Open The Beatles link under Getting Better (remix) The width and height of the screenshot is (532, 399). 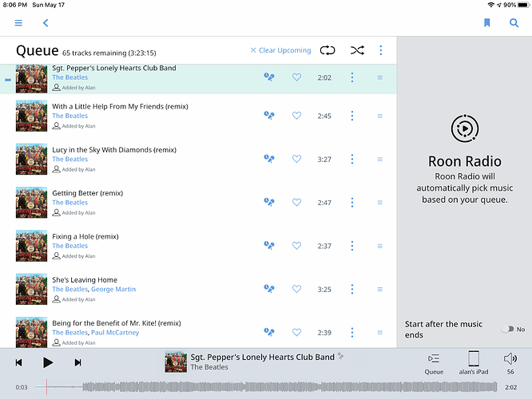click(x=69, y=203)
